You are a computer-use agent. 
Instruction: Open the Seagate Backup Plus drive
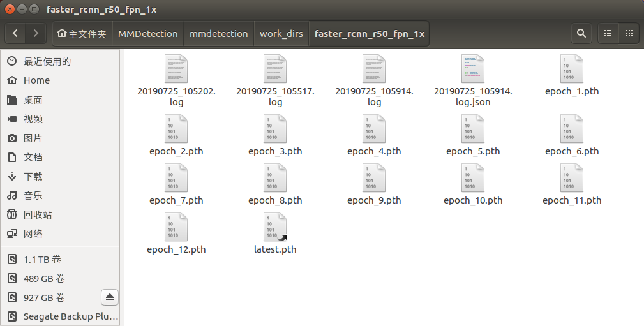(x=60, y=316)
